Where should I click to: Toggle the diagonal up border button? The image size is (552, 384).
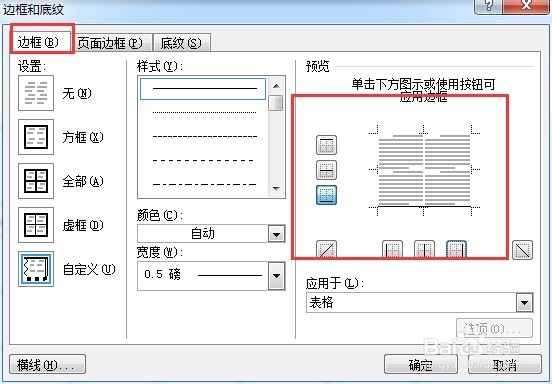pos(326,250)
